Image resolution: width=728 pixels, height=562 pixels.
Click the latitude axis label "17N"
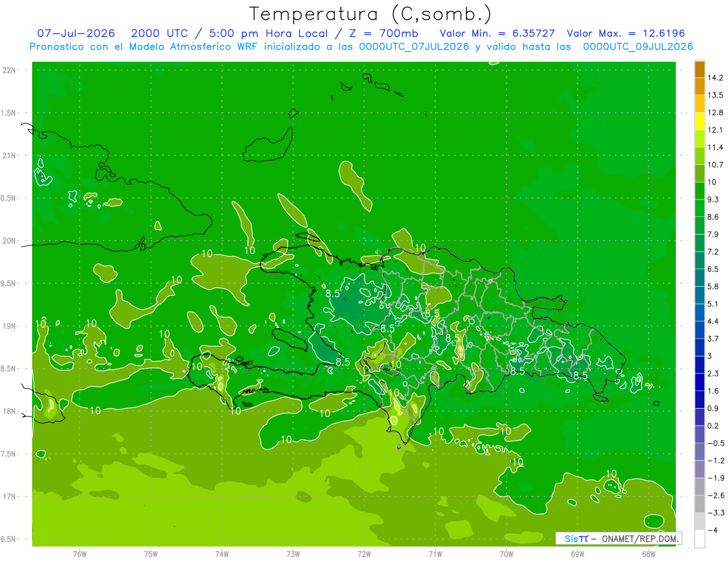point(9,497)
